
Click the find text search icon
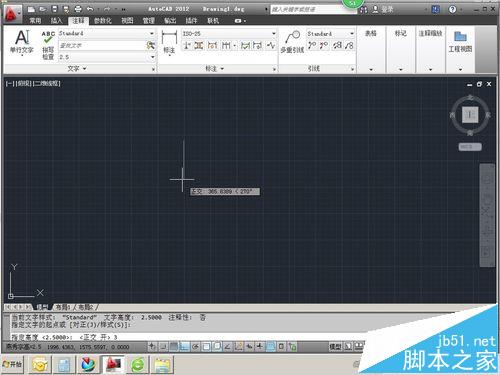pyautogui.click(x=151, y=45)
